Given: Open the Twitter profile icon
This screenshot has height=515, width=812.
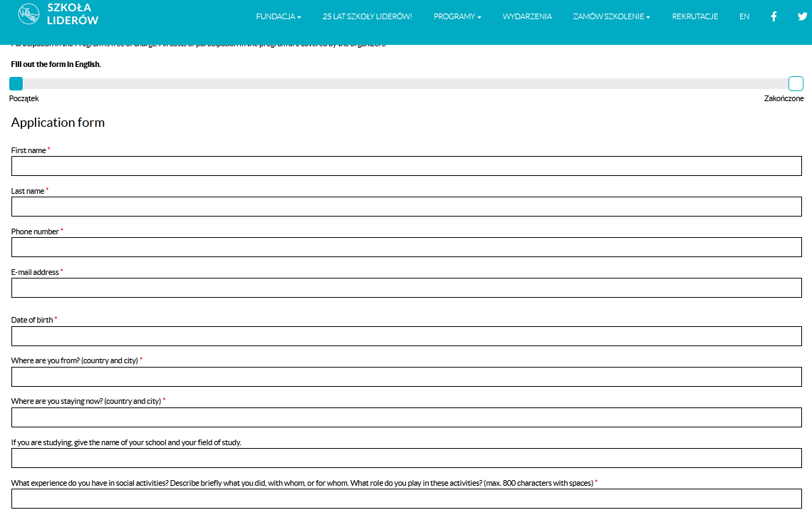Looking at the screenshot, I should click(802, 16).
